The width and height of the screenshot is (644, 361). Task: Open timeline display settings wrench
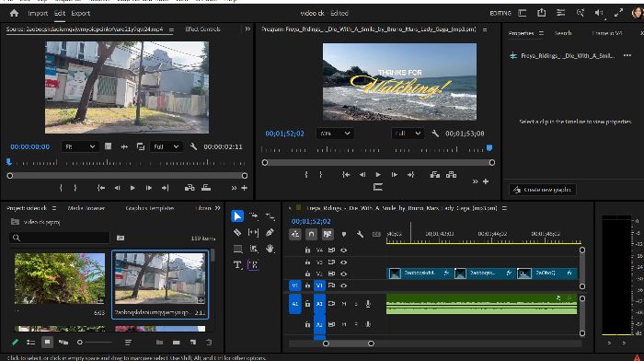click(x=361, y=234)
